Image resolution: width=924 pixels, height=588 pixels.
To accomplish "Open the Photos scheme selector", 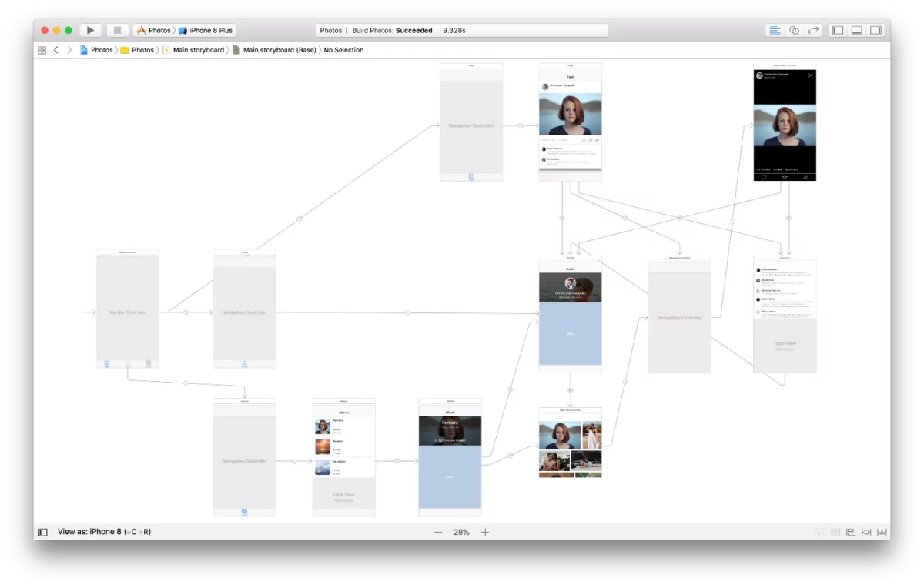I will [153, 31].
